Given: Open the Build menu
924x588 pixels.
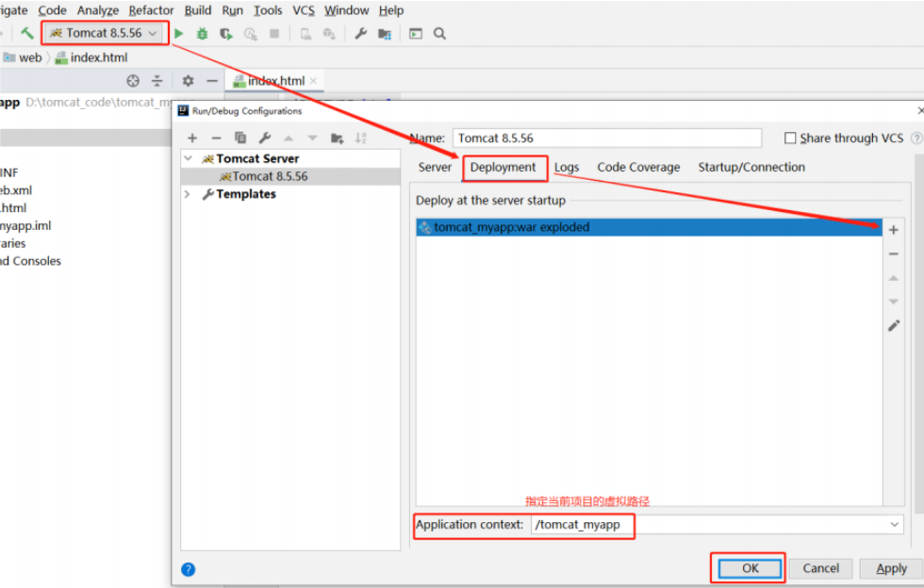Looking at the screenshot, I should (197, 10).
